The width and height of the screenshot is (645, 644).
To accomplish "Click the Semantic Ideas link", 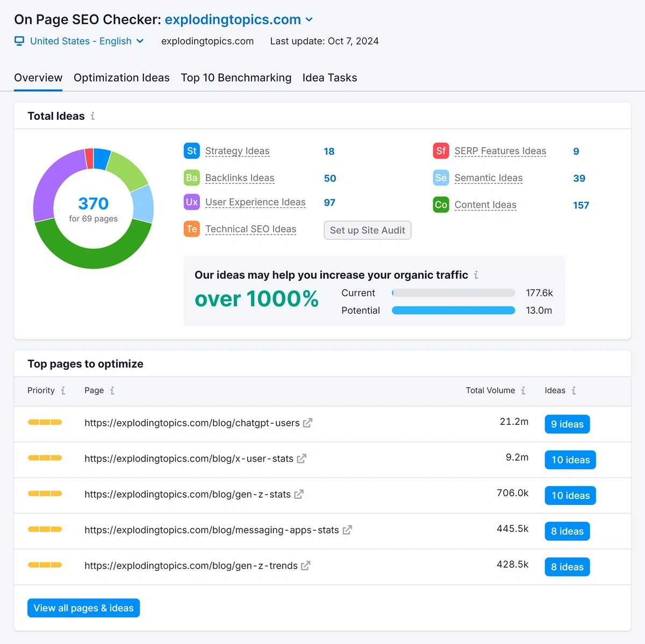I will (x=489, y=178).
